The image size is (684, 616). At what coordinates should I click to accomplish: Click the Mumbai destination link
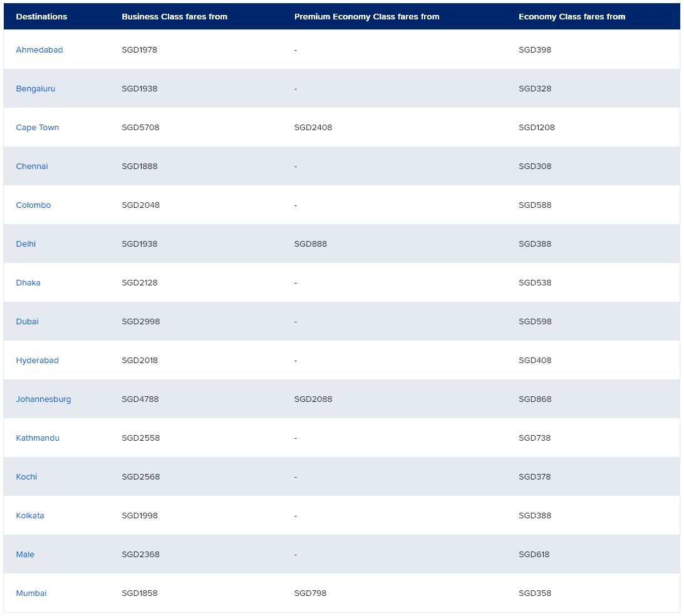[31, 593]
